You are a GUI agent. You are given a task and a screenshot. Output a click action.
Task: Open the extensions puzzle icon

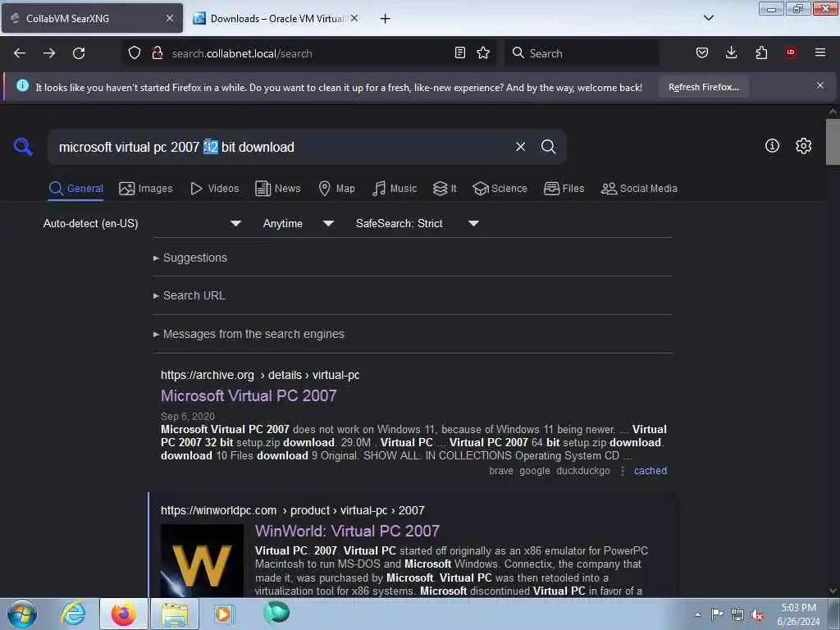click(x=761, y=52)
